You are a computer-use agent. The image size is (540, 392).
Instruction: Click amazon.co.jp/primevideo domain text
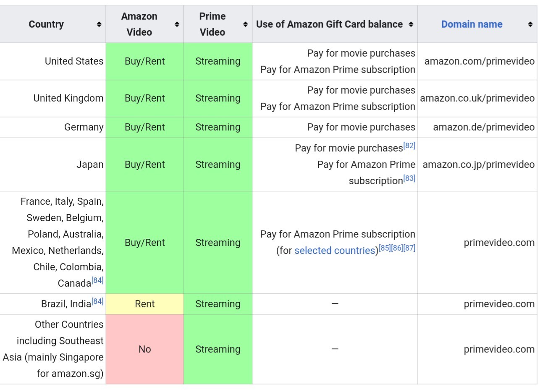tap(478, 165)
